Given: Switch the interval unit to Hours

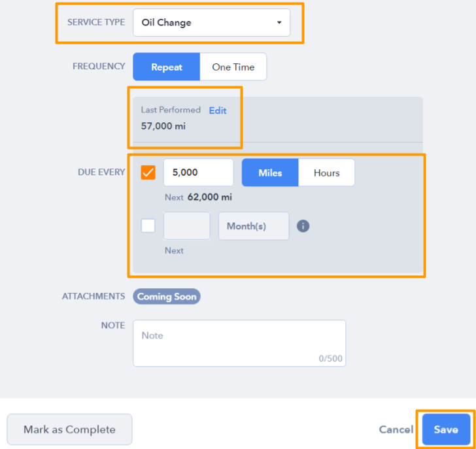Looking at the screenshot, I should [326, 173].
